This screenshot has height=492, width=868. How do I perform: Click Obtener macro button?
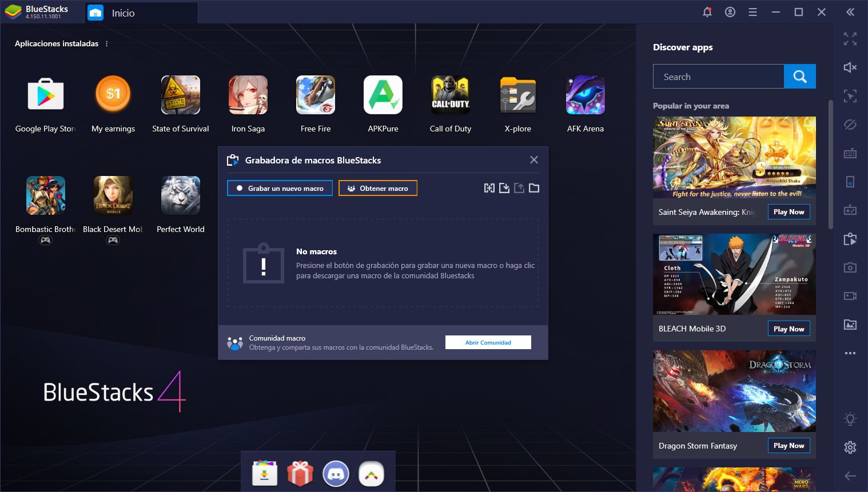coord(378,188)
